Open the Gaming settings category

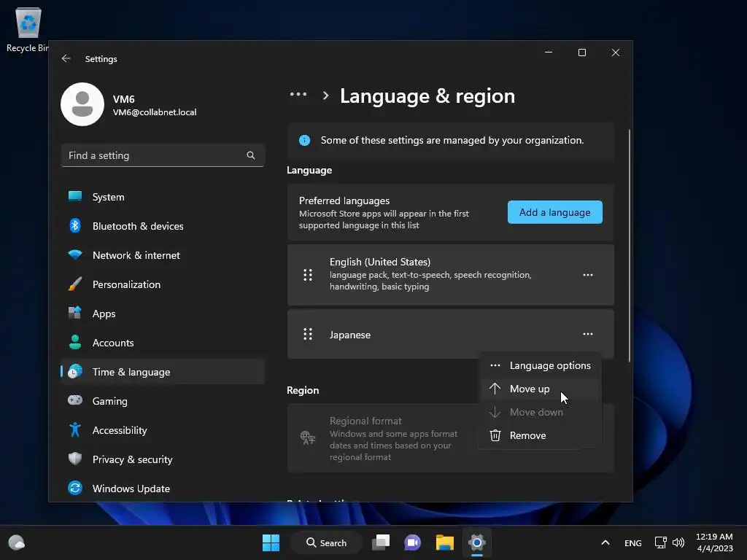tap(163, 401)
